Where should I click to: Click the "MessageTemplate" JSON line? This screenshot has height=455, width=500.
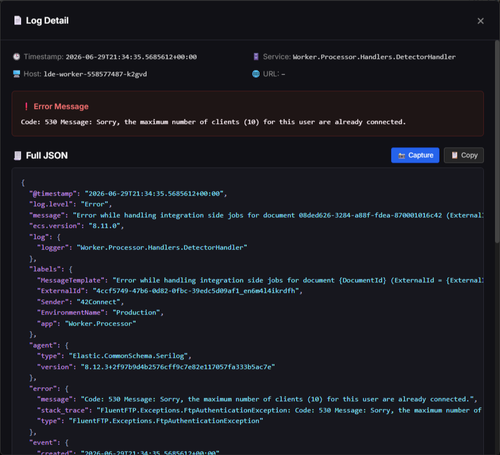click(260, 280)
